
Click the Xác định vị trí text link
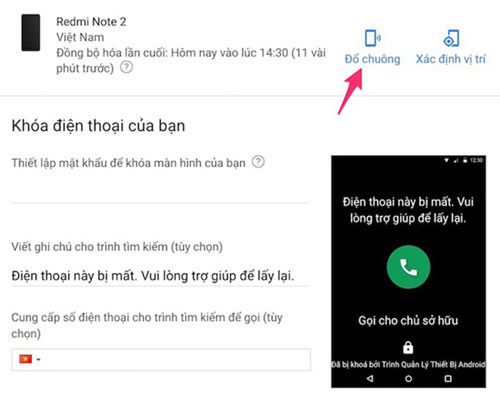point(451,59)
